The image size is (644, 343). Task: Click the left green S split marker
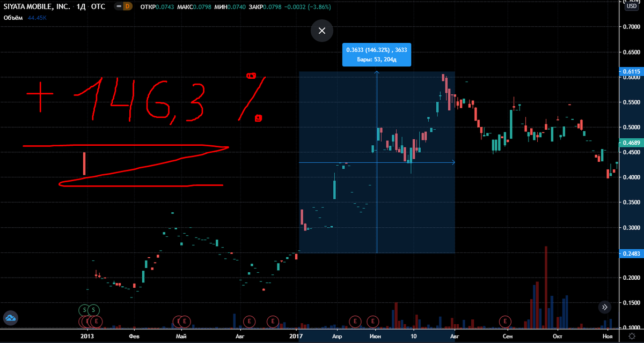point(85,310)
